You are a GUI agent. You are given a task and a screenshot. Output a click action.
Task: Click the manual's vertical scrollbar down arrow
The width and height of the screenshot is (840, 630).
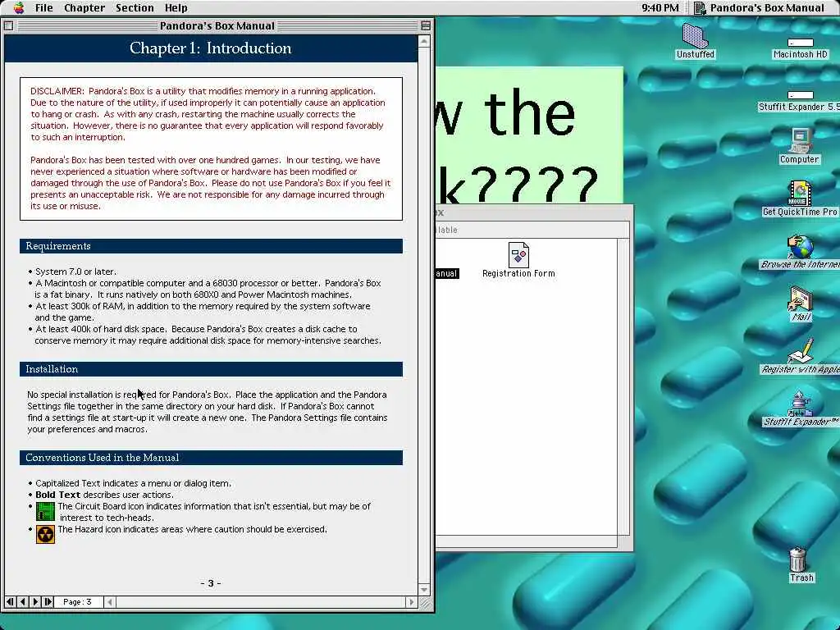coord(424,589)
